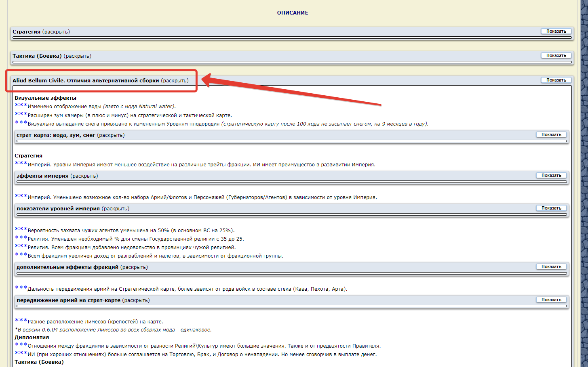Viewport: 588px width, 367px height.
Task: Show the Стратегия spoiler content
Action: tap(556, 31)
